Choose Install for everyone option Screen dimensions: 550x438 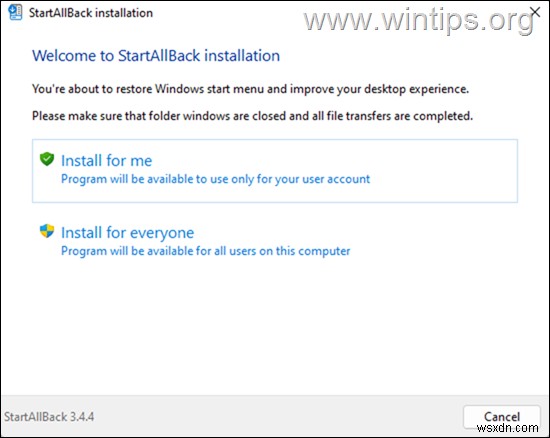[275, 242]
